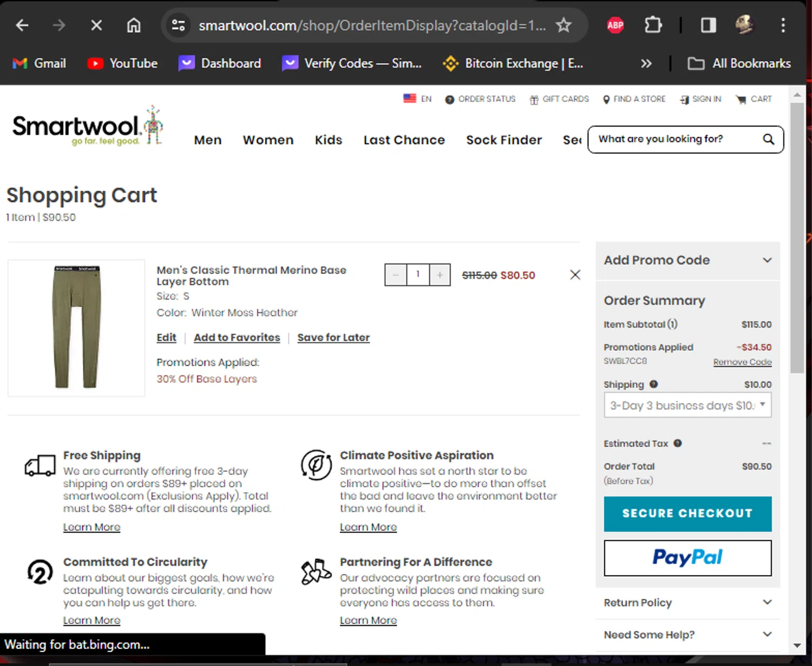Expand the Return Policy section
The image size is (812, 666).
pyautogui.click(x=687, y=603)
